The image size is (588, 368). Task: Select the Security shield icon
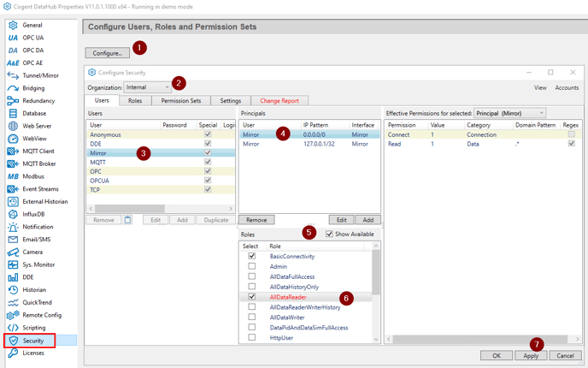13,341
